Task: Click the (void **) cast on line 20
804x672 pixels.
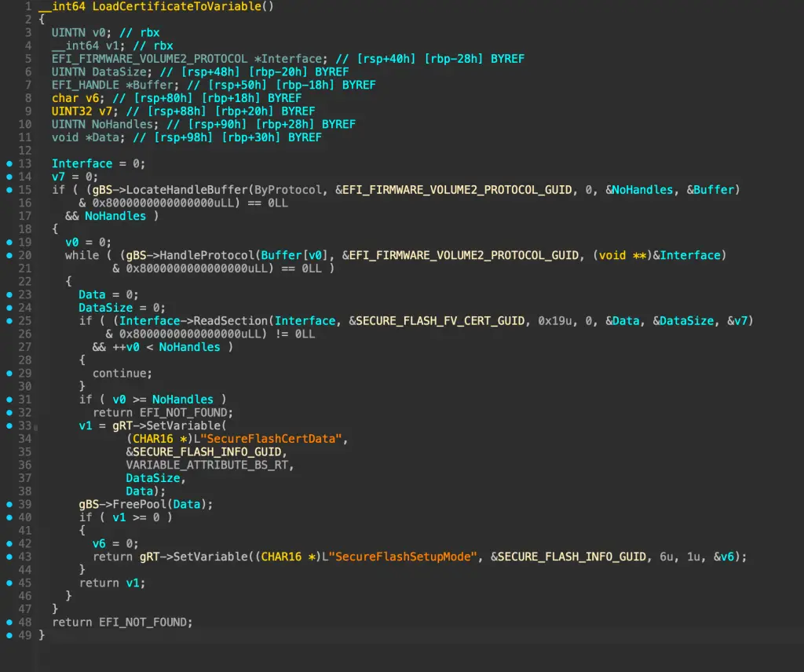Action: point(623,255)
